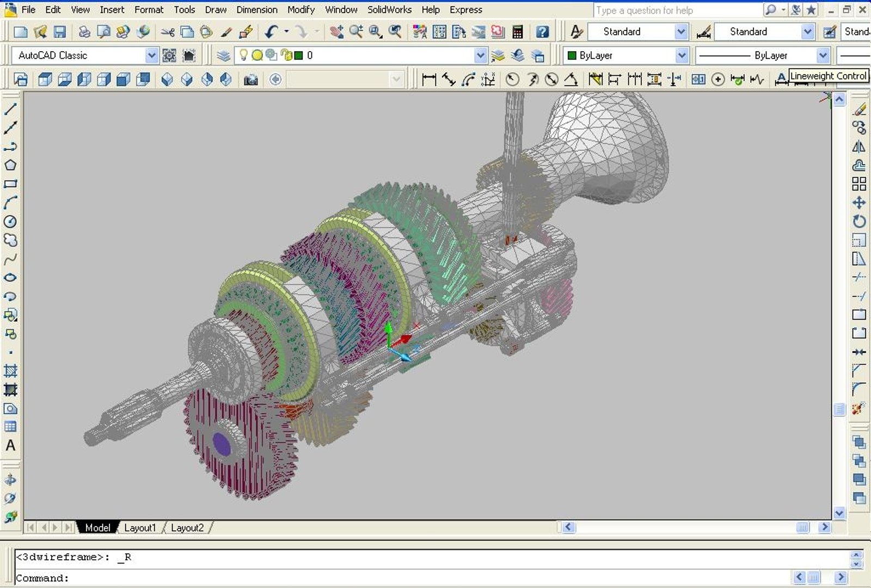
Task: Toggle layer 0 freeze sun icon
Action: (257, 55)
